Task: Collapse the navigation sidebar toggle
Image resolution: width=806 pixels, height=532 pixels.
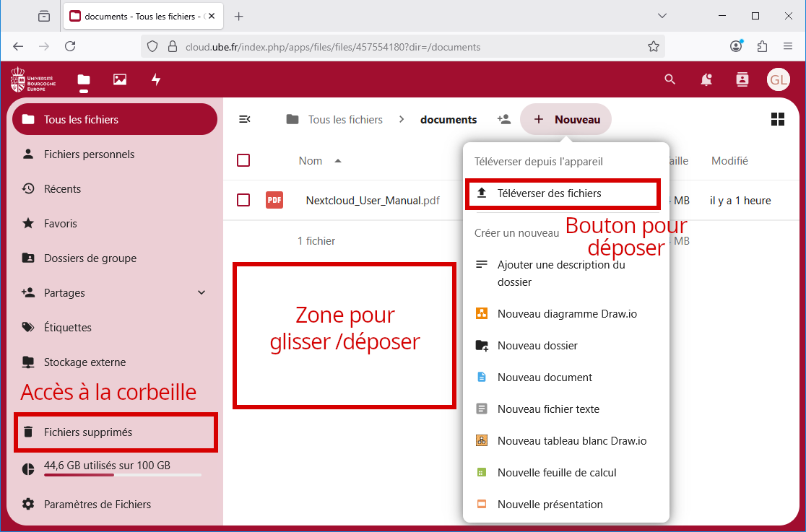Action: 245,119
